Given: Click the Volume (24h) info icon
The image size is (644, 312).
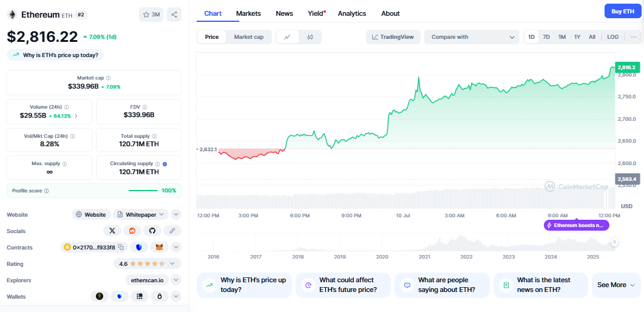Looking at the screenshot, I should 67,107.
